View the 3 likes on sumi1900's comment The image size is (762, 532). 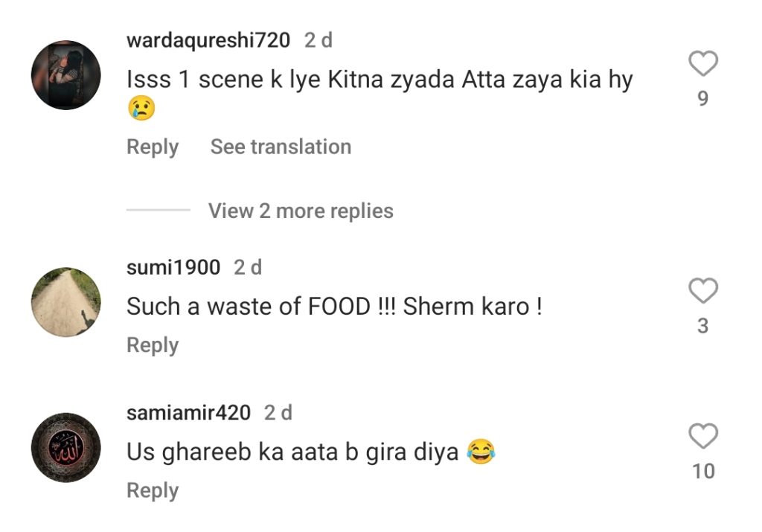tap(702, 326)
